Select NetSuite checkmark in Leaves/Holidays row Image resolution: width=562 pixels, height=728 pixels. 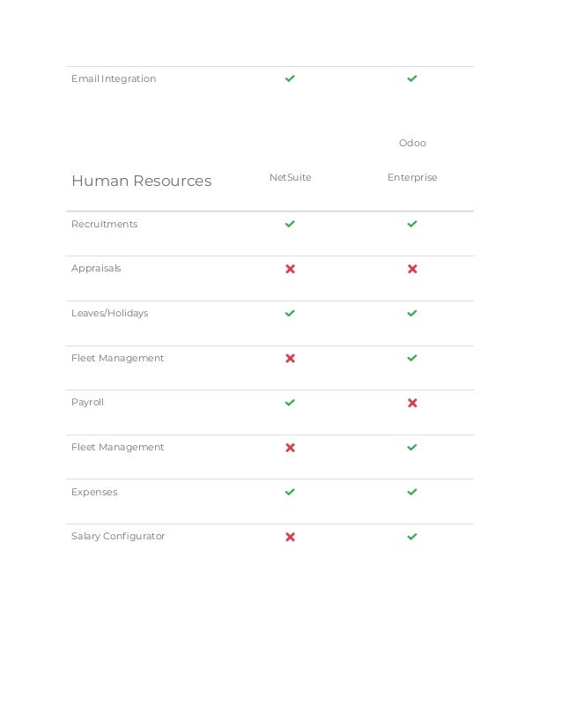point(290,314)
